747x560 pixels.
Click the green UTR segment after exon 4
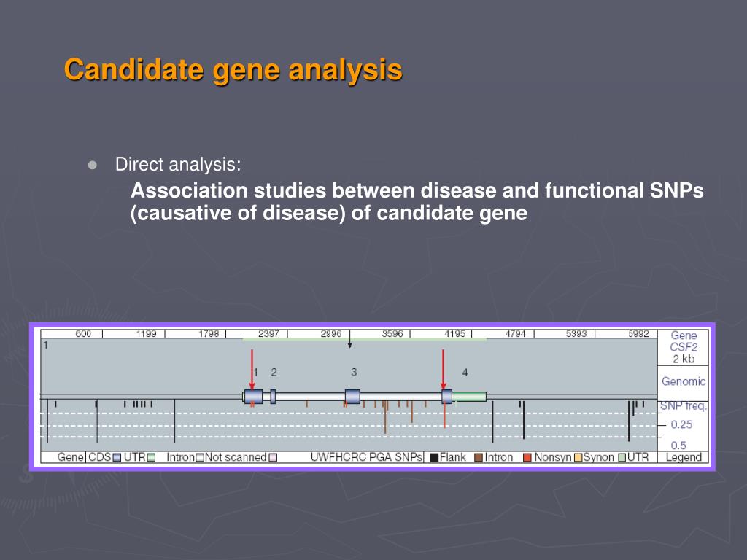pyautogui.click(x=469, y=397)
